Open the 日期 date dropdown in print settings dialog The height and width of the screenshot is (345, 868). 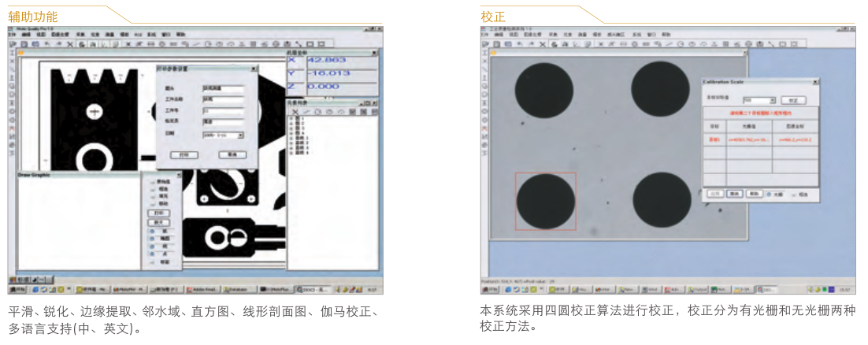[240, 135]
